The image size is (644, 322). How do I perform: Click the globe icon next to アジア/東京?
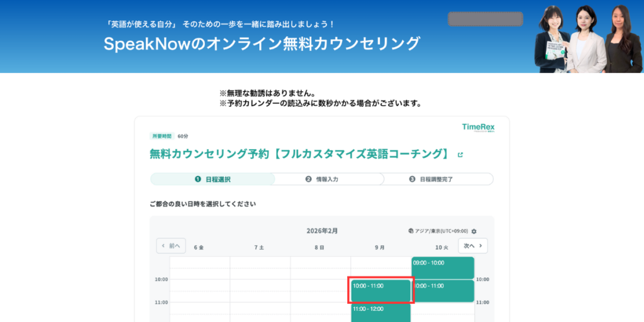[x=411, y=231]
